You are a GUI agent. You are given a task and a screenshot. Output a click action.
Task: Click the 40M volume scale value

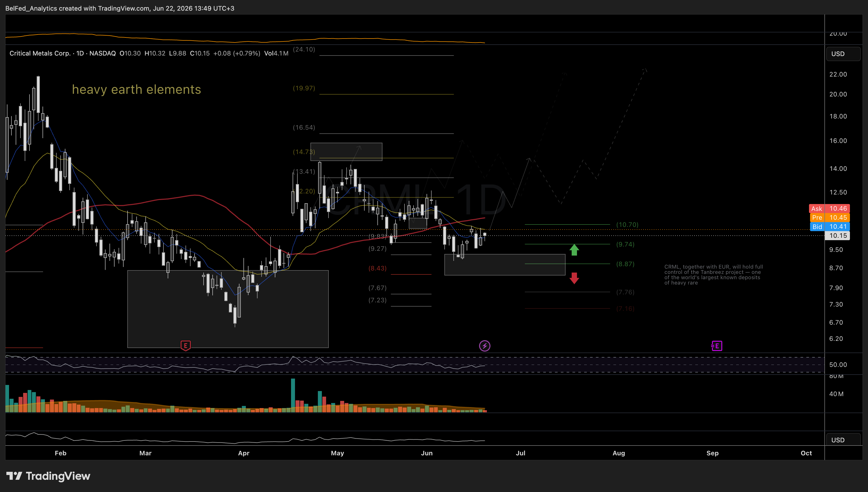coord(836,394)
